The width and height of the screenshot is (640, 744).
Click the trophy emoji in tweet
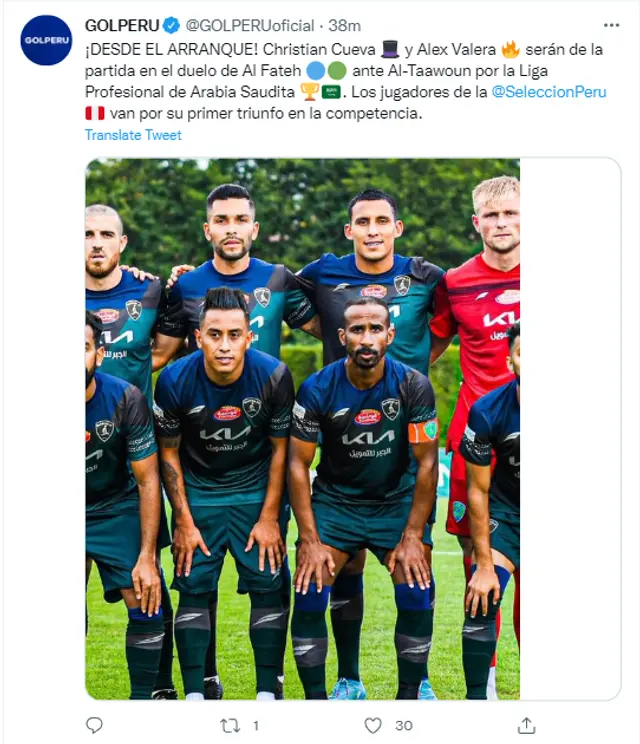click(308, 92)
